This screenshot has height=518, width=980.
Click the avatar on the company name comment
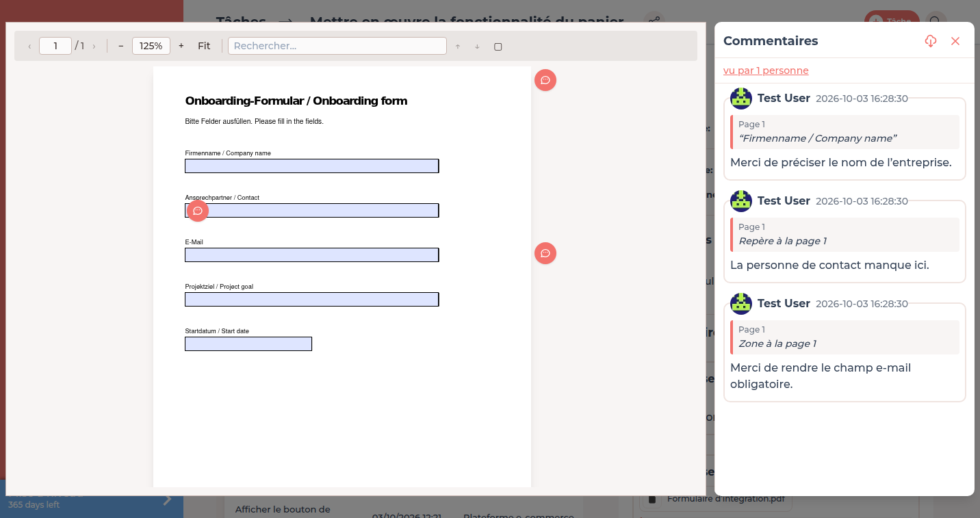click(741, 99)
